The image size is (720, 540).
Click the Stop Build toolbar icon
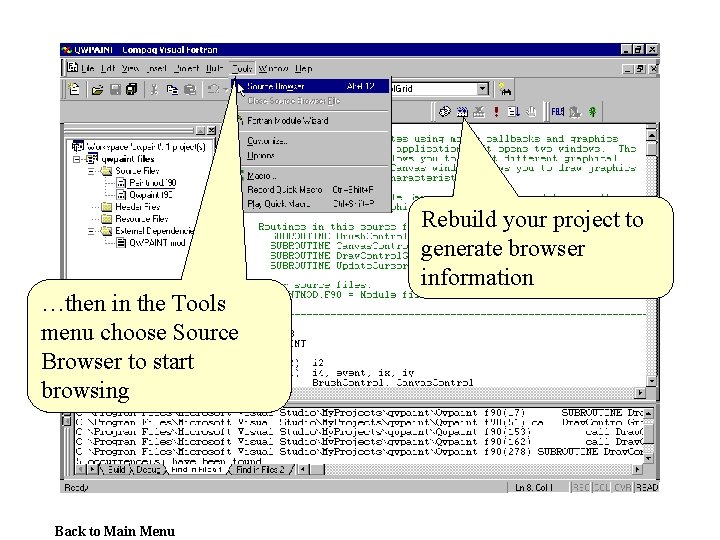click(x=479, y=112)
